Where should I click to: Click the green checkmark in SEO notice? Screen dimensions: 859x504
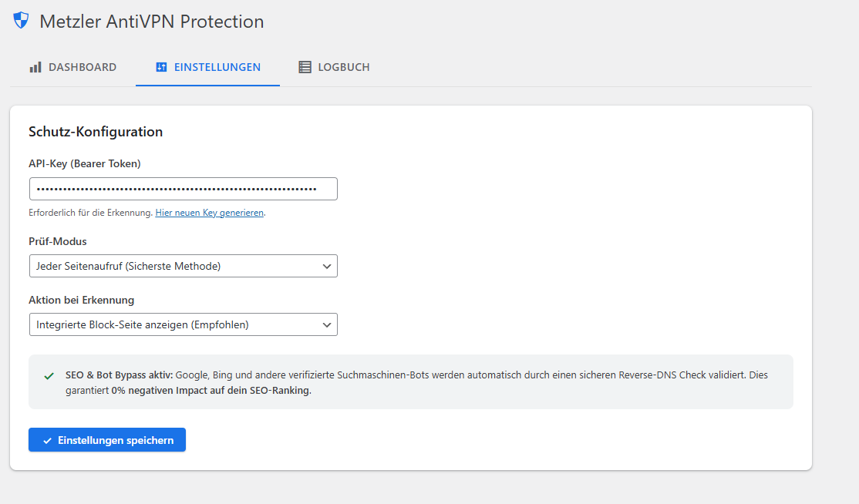tap(49, 376)
